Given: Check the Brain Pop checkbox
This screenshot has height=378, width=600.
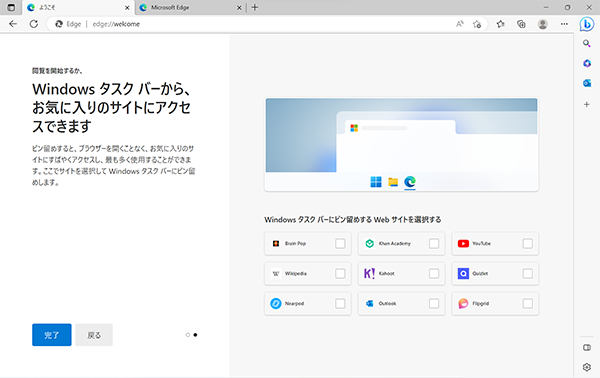Looking at the screenshot, I should [340, 243].
